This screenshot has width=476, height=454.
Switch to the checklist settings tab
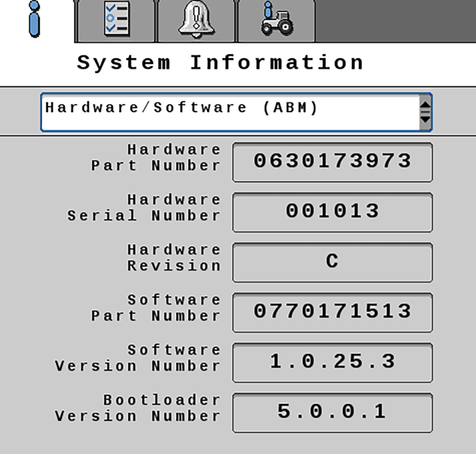tap(116, 21)
